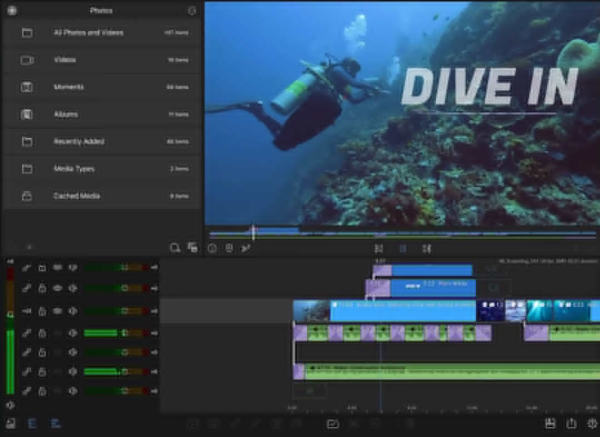The image size is (600, 437).
Task: Select the Main title clip on timeline
Action: 433,288
